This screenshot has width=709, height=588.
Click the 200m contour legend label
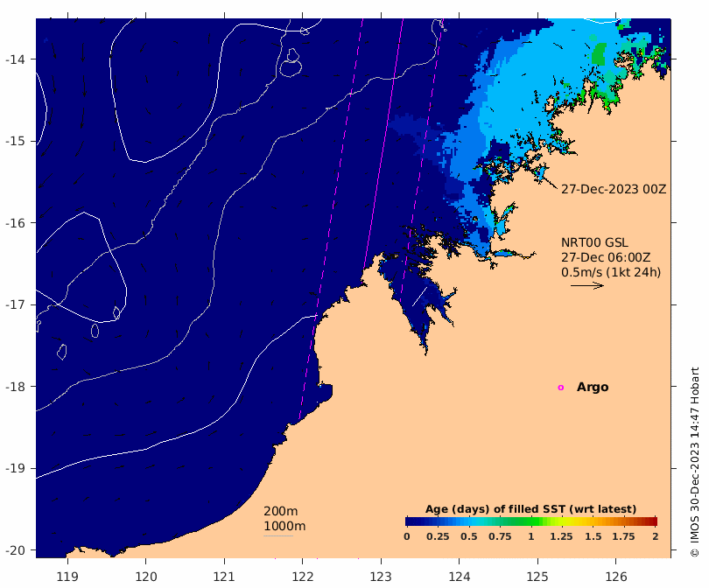[x=280, y=511]
